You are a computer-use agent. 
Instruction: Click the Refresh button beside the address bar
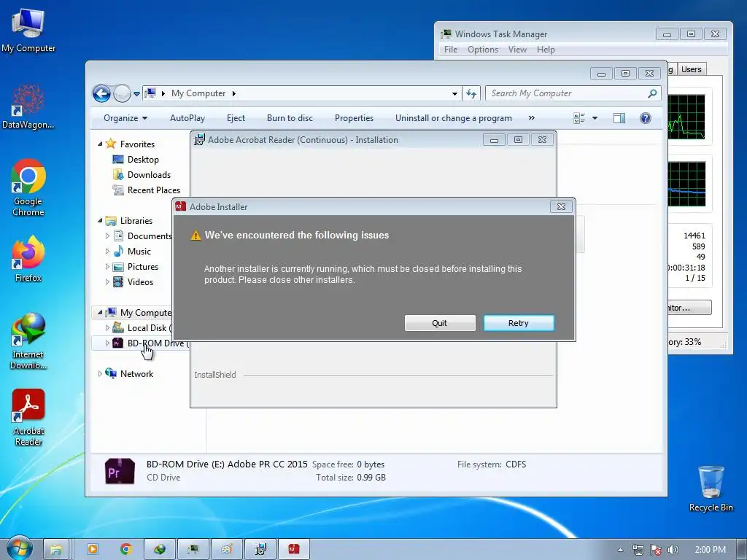[x=471, y=94]
